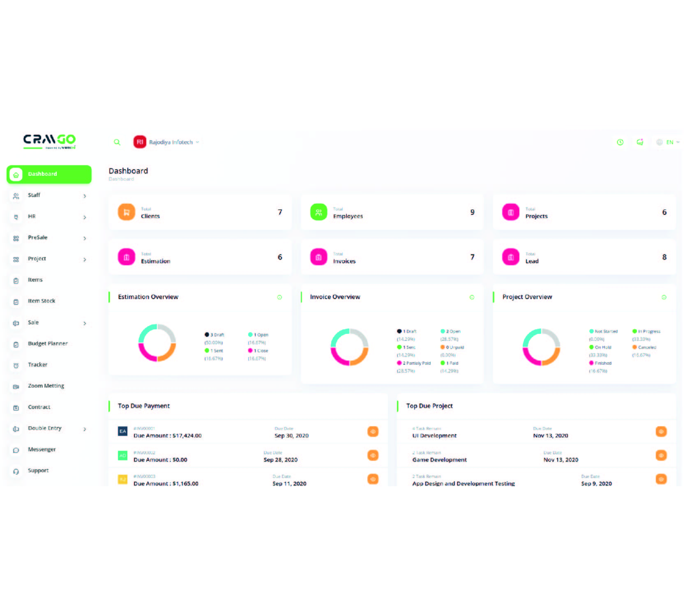Open the Contract sidebar link
This screenshot has height=616, width=685.
pos(39,407)
